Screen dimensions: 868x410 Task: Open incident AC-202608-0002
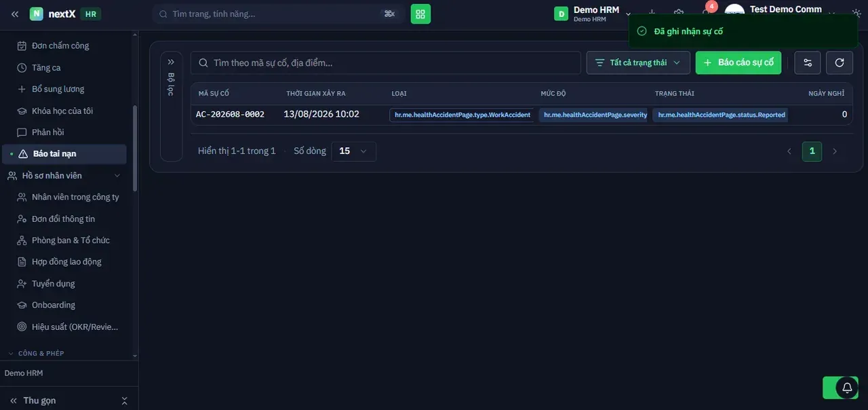(231, 115)
